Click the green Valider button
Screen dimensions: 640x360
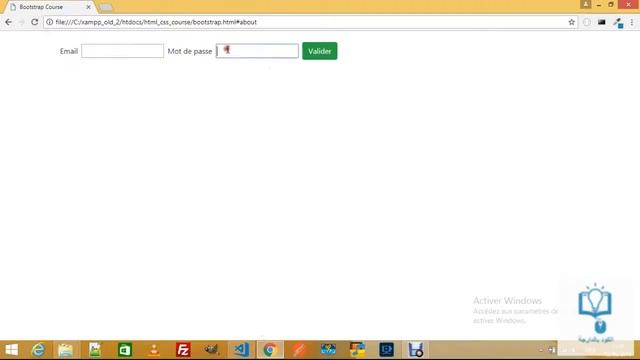[x=320, y=51]
